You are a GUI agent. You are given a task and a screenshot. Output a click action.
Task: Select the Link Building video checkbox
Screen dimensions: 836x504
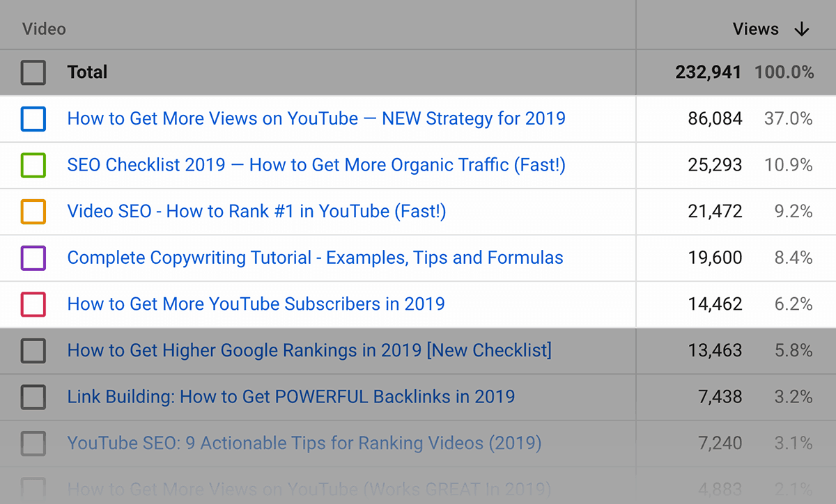(x=33, y=397)
